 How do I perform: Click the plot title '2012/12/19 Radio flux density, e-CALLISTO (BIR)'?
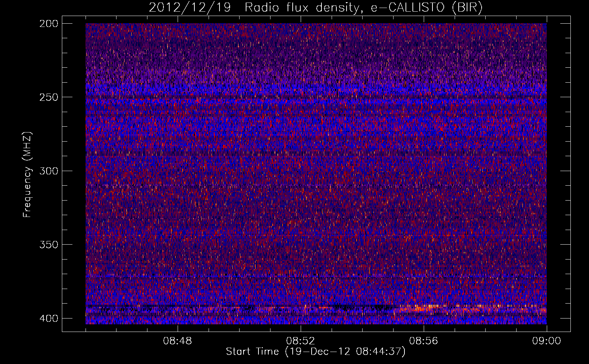point(316,8)
